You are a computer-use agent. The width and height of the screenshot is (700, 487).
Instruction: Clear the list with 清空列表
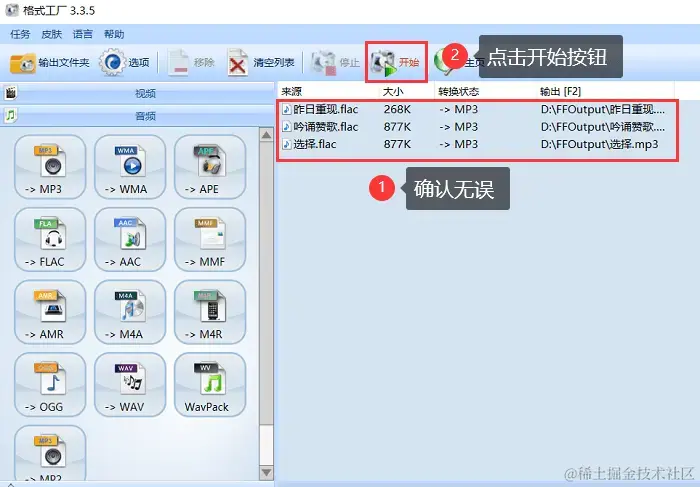(x=261, y=63)
